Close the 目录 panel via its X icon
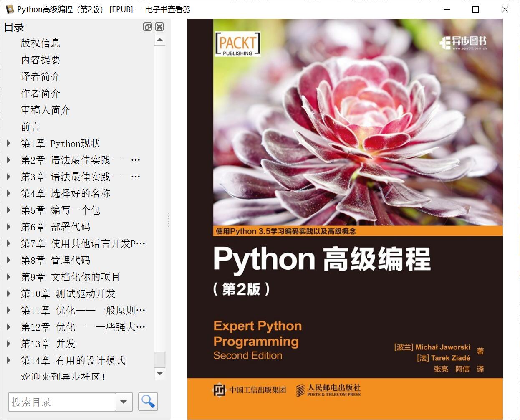520x420 pixels. [159, 27]
